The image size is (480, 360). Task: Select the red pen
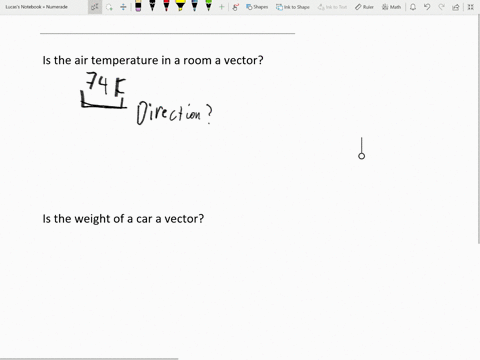point(166,6)
